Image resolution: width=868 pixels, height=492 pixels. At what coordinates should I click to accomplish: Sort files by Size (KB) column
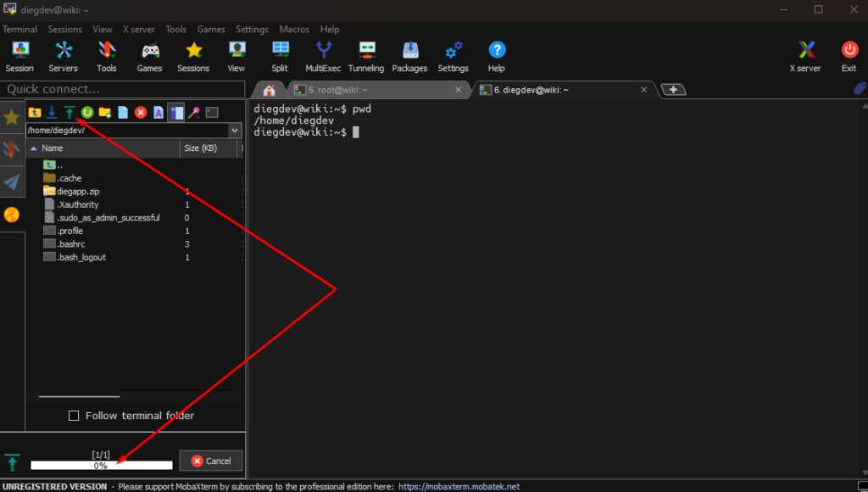tap(209, 148)
